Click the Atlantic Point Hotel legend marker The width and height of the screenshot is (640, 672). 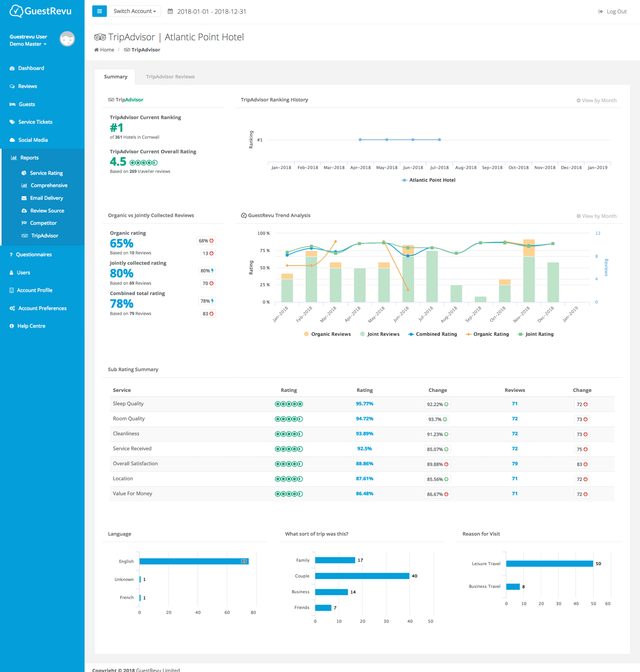pos(404,180)
